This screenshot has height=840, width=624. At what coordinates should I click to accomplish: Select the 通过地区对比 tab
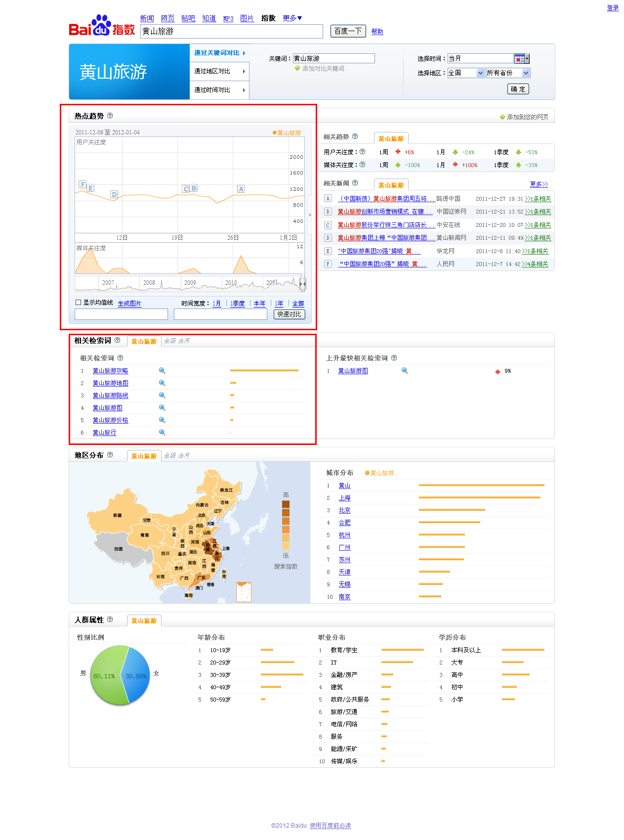[219, 71]
